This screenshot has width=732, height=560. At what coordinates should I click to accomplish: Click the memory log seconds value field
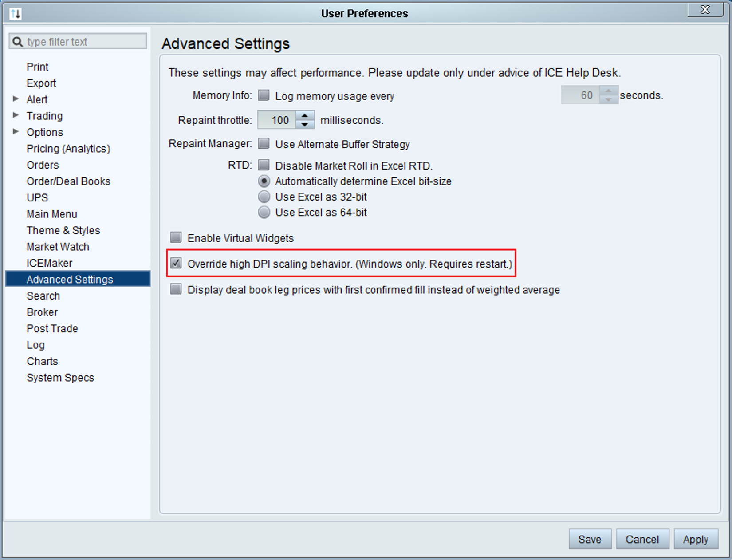tap(580, 95)
